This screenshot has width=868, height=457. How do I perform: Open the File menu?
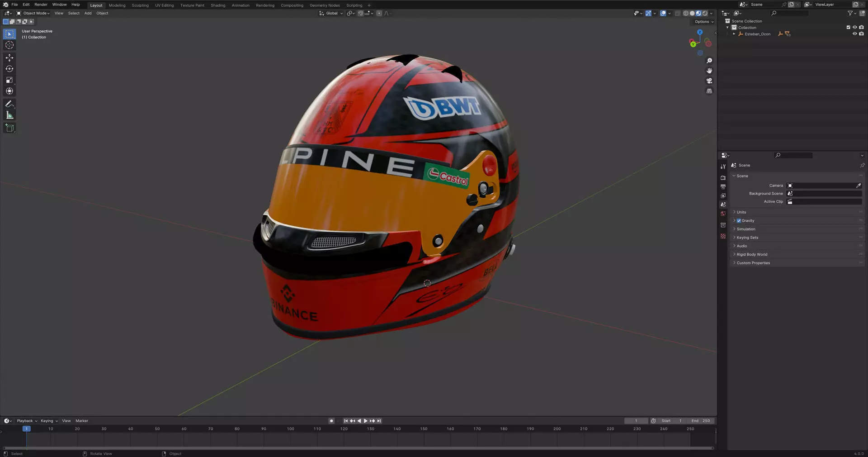tap(14, 5)
